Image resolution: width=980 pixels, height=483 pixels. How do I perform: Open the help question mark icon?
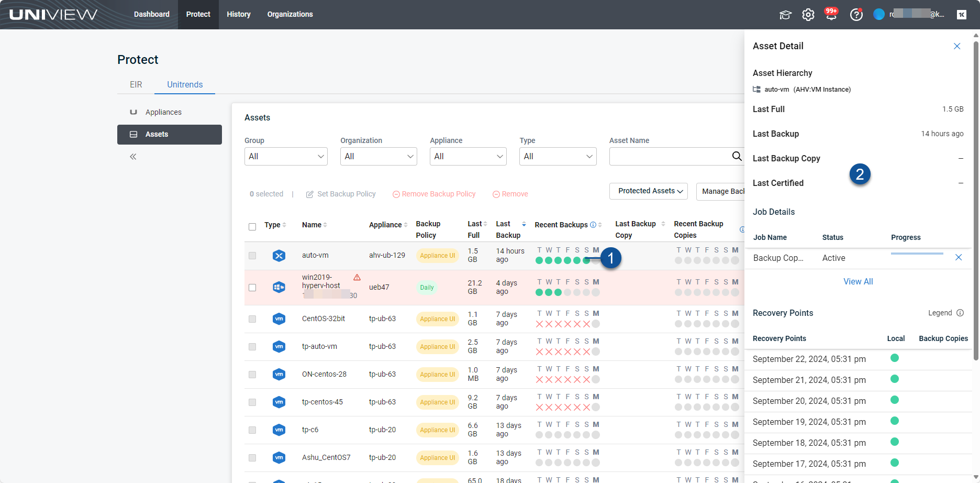pyautogui.click(x=856, y=15)
